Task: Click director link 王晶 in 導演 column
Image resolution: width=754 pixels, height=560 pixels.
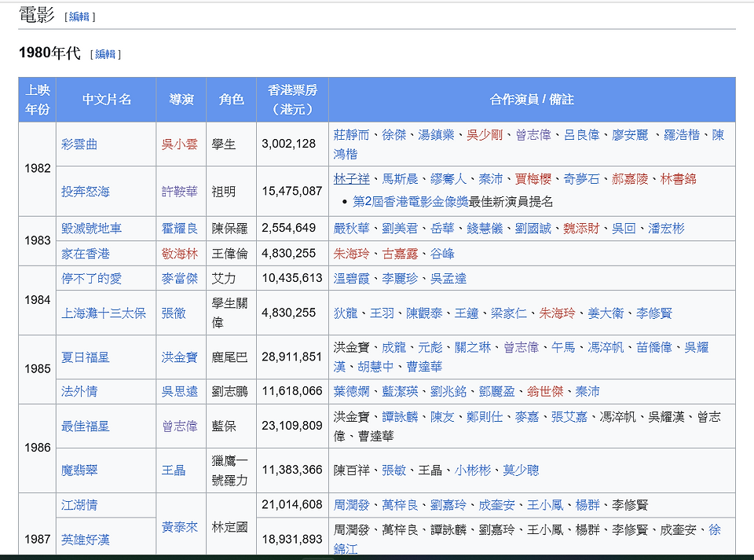Action: tap(174, 470)
